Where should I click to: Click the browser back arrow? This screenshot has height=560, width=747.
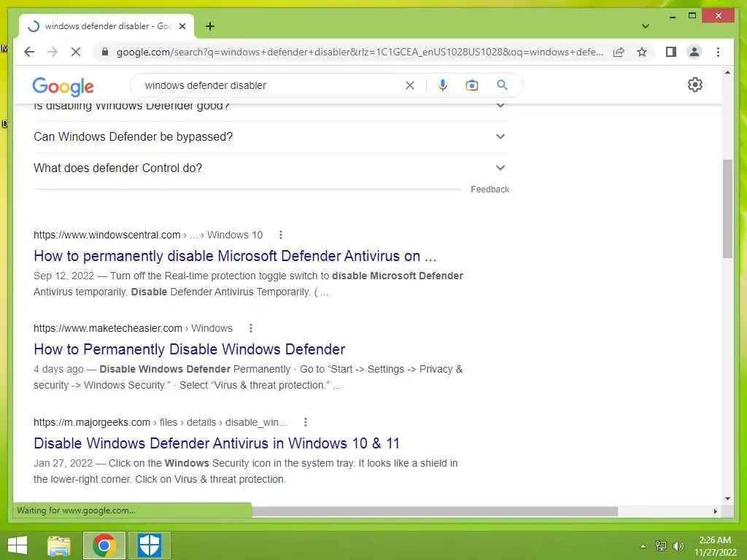point(29,52)
